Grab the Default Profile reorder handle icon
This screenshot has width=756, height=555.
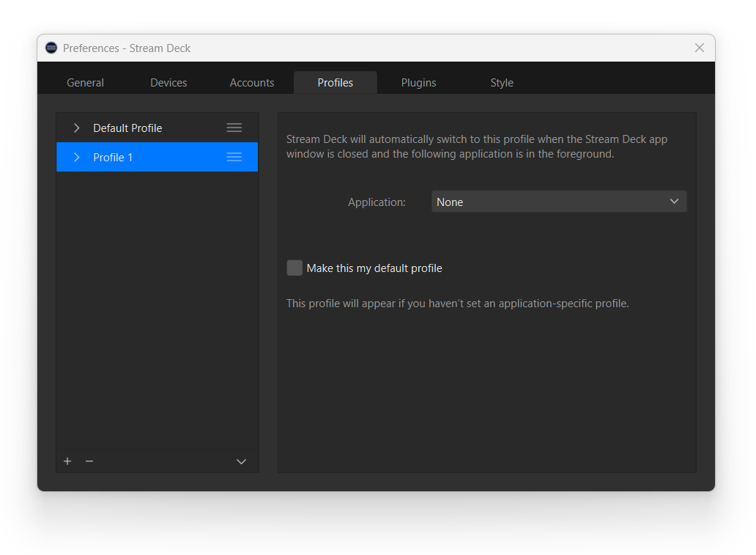point(234,128)
